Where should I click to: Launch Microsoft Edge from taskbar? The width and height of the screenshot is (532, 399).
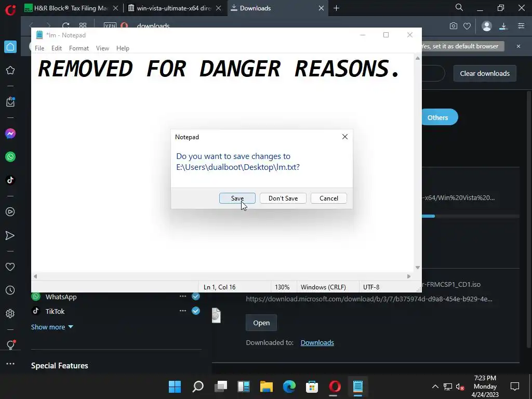[x=289, y=387]
